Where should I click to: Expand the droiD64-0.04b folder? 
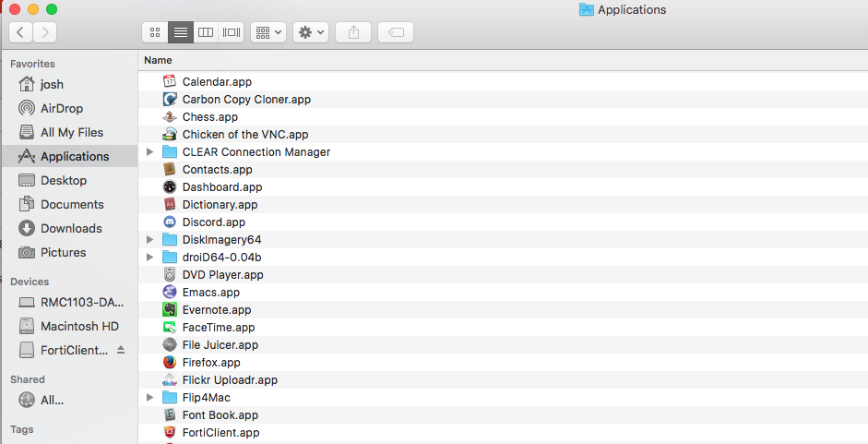pos(149,258)
